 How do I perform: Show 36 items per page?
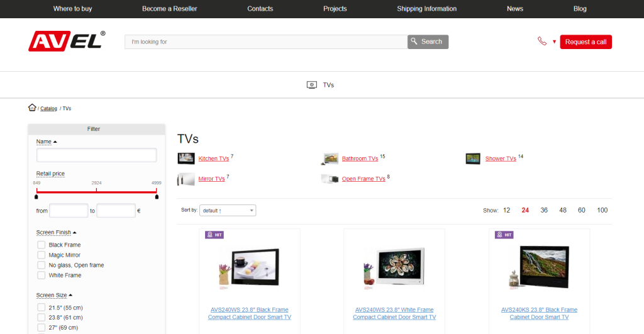point(544,210)
